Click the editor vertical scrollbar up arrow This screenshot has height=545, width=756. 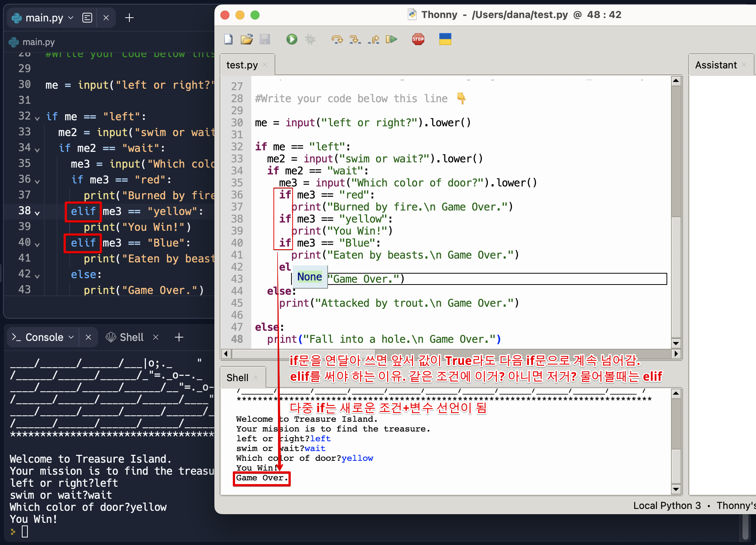tap(676, 80)
